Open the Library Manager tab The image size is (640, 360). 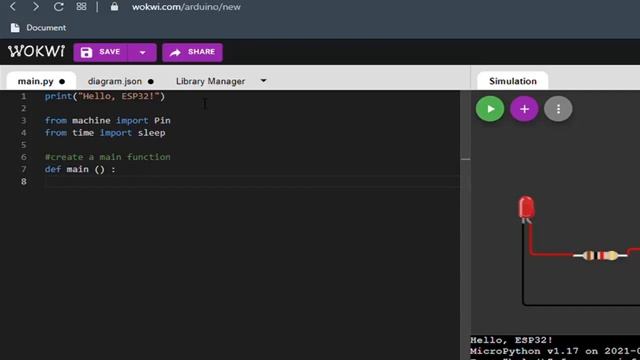tap(210, 81)
